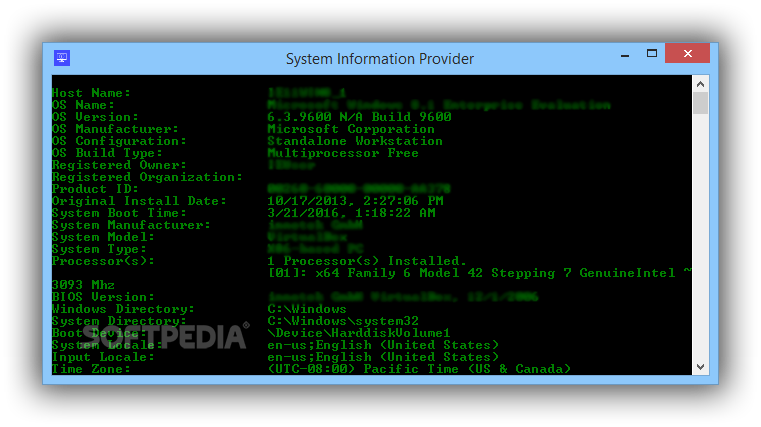Maximize the System Information Provider window

point(652,53)
